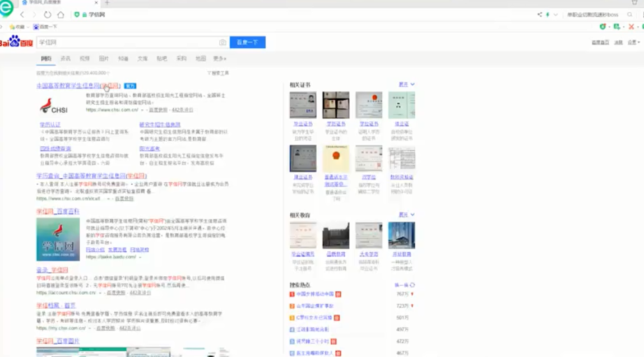Open a new tab with the plus button
Image resolution: width=644 pixels, height=357 pixels.
(x=107, y=2)
